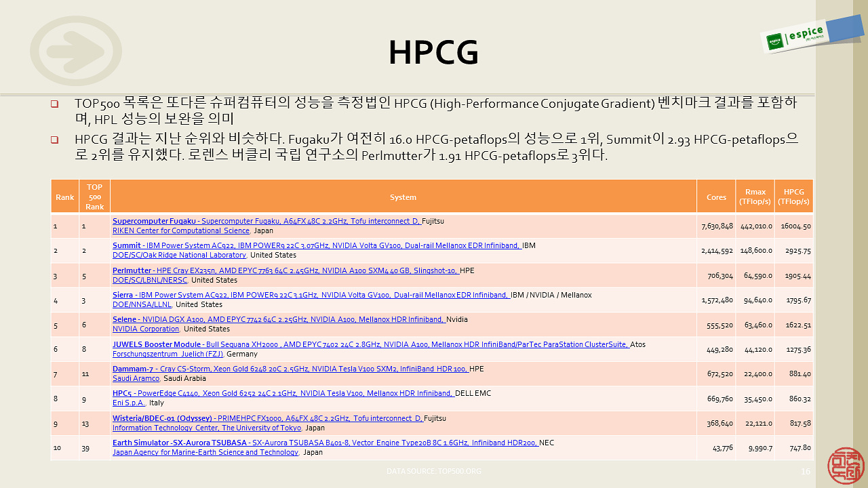This screenshot has width=868, height=488.
Task: Select the 1,572,480 cores value
Action: [717, 300]
